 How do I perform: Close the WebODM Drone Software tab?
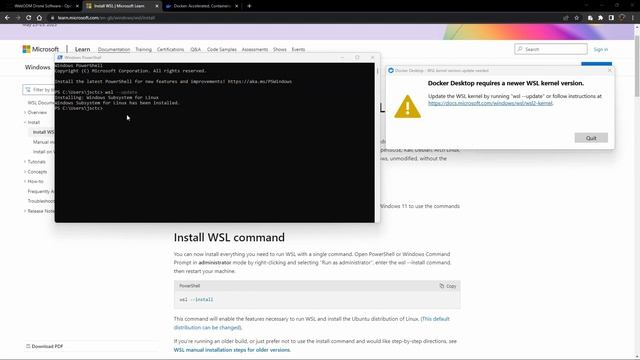click(77, 6)
